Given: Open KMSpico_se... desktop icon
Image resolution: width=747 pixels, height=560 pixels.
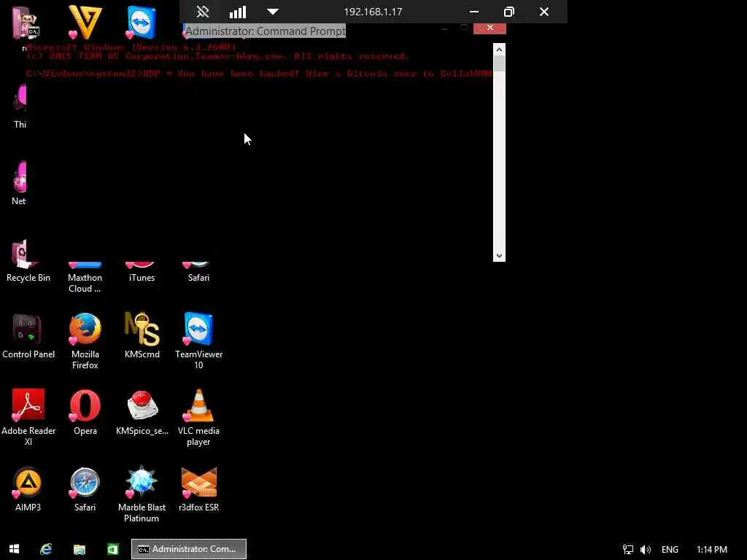Looking at the screenshot, I should (142, 412).
